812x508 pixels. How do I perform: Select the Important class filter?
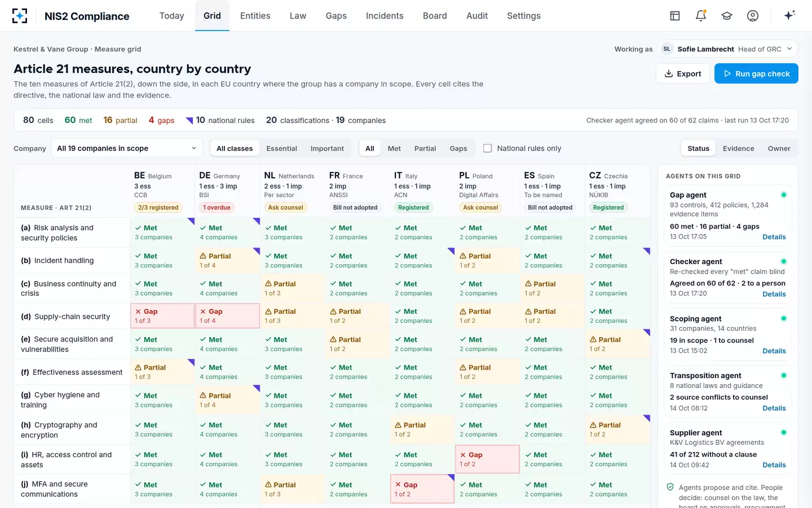pyautogui.click(x=327, y=148)
